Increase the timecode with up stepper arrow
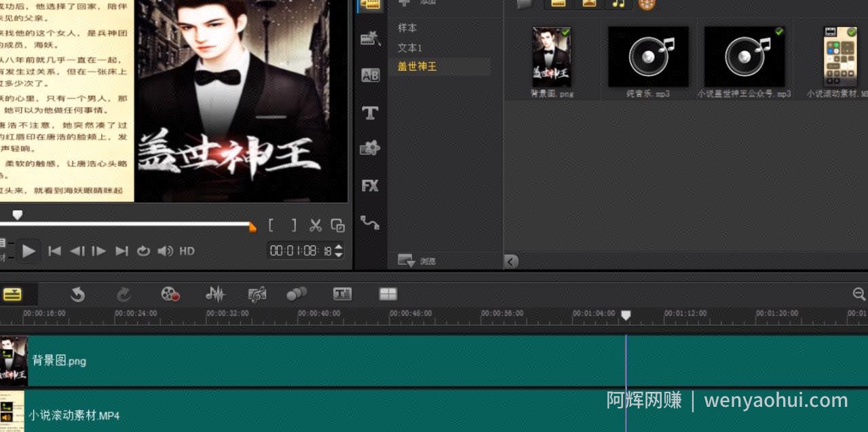Viewport: 868px width, 432px height. pos(339,247)
